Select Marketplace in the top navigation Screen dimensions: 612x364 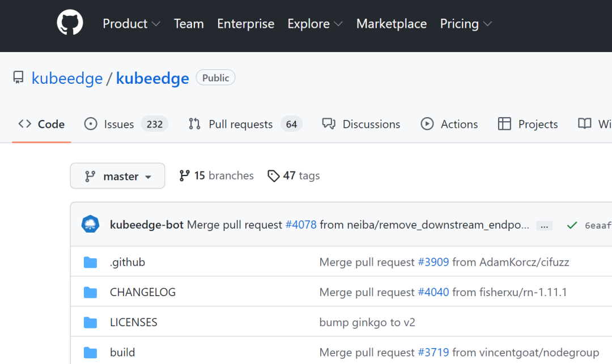391,24
